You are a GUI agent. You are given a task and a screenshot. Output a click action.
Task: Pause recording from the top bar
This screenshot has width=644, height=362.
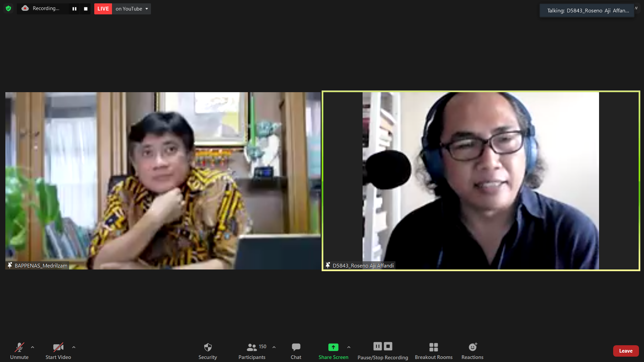point(74,9)
